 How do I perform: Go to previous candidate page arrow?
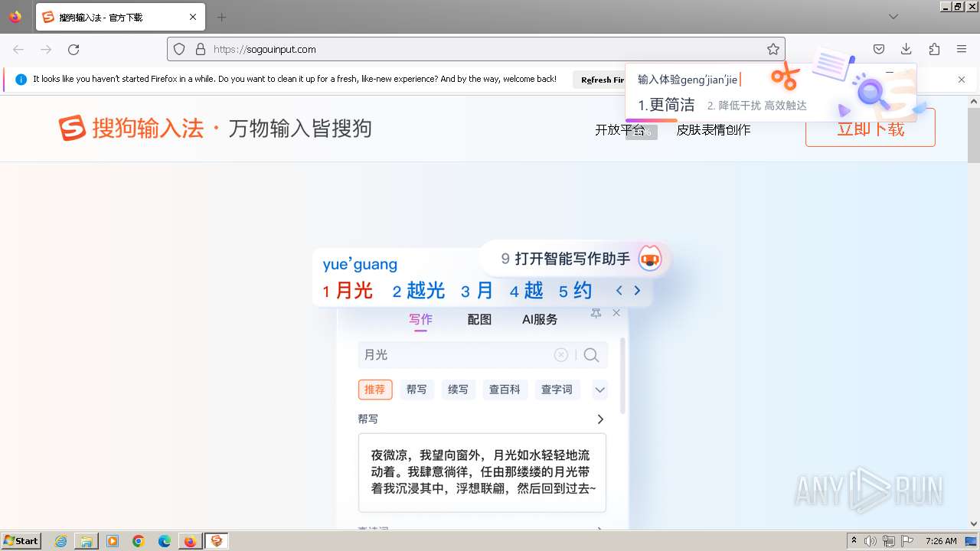click(x=619, y=291)
